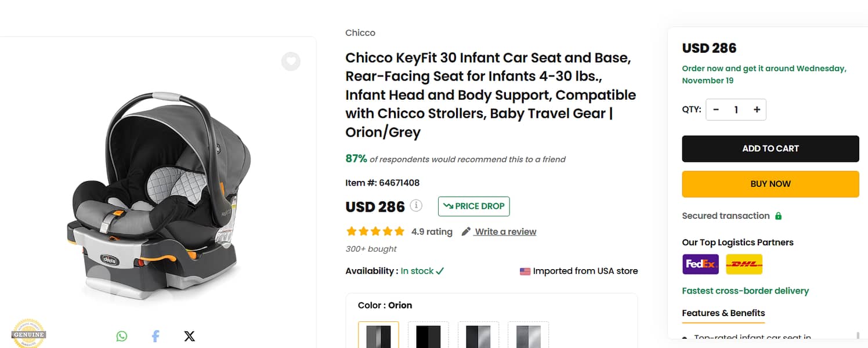This screenshot has height=348, width=868.
Task: Decrease quantity with the minus stepper
Action: click(715, 110)
